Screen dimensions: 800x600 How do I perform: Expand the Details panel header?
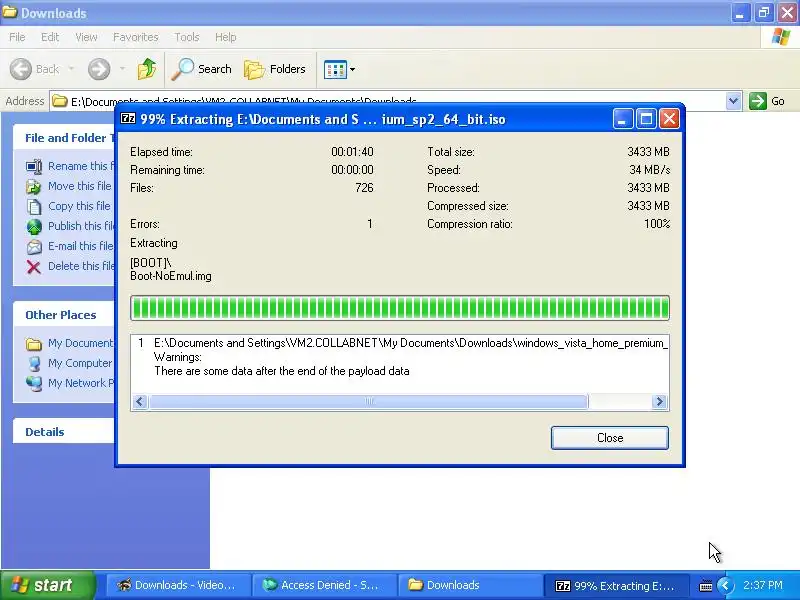click(64, 432)
